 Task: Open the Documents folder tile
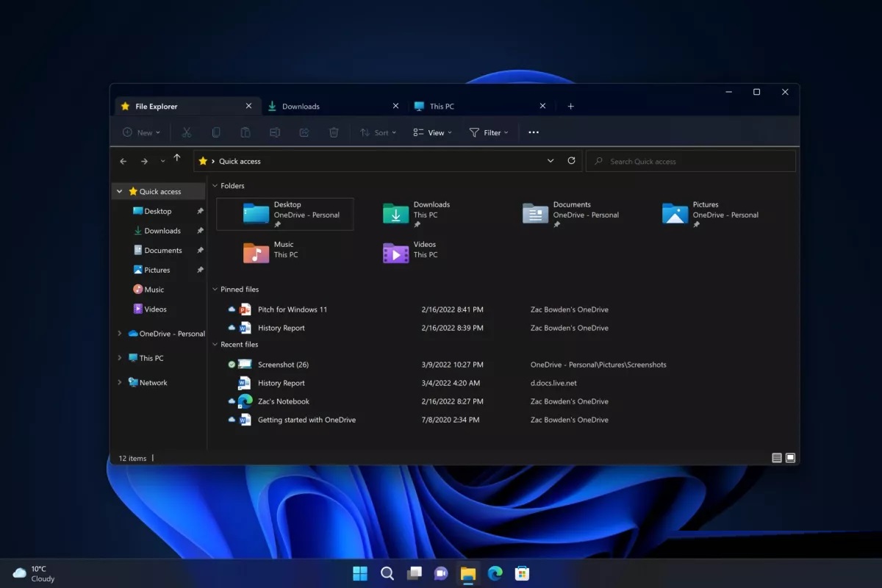570,214
